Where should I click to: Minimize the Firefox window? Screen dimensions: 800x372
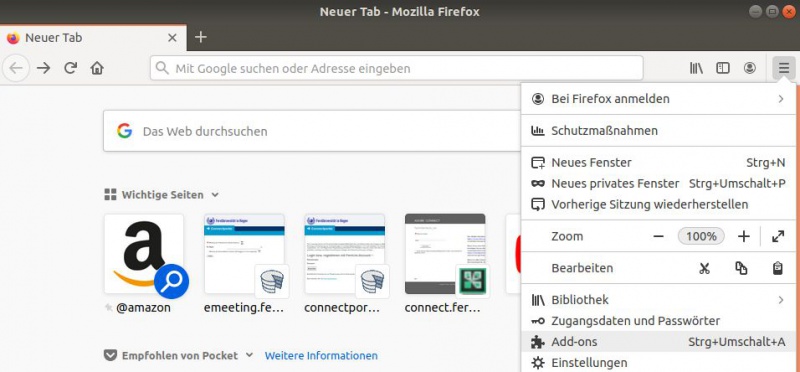756,11
